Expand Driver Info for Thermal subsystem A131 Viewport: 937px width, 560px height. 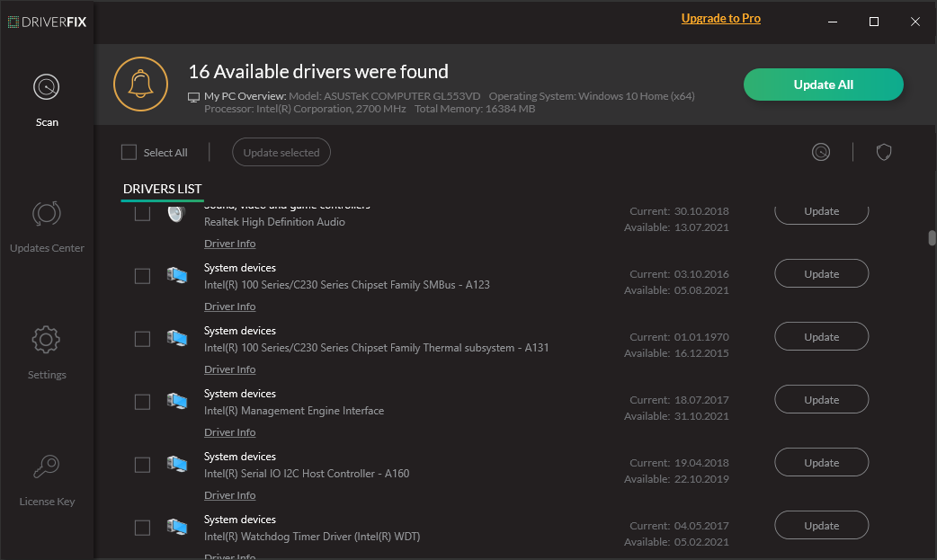click(229, 369)
